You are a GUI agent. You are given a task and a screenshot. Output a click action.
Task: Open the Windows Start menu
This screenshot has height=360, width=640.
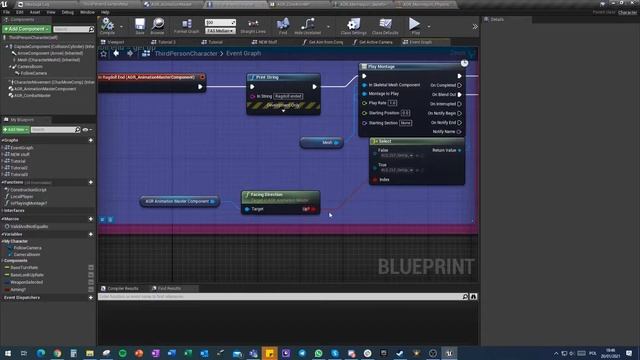pyautogui.click(x=7, y=353)
